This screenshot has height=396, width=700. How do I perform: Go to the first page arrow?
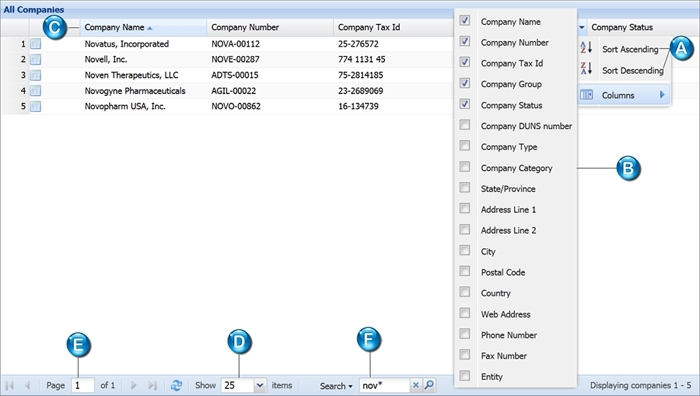(x=9, y=385)
